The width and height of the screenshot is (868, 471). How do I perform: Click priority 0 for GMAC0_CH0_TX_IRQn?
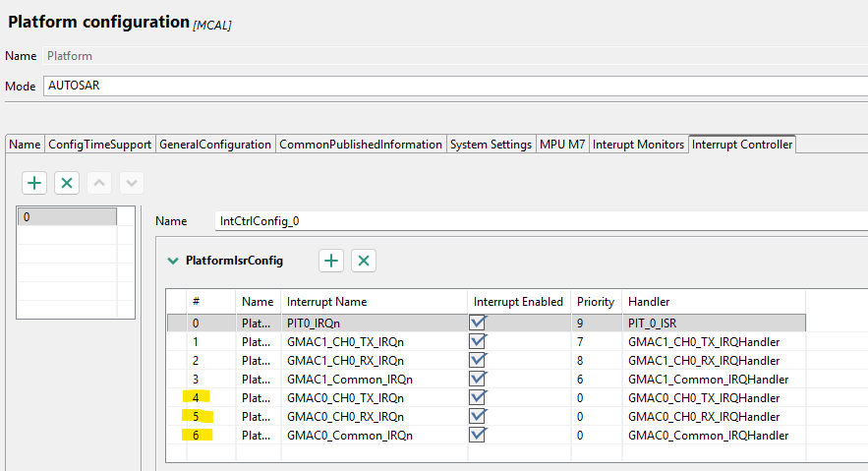coord(596,398)
